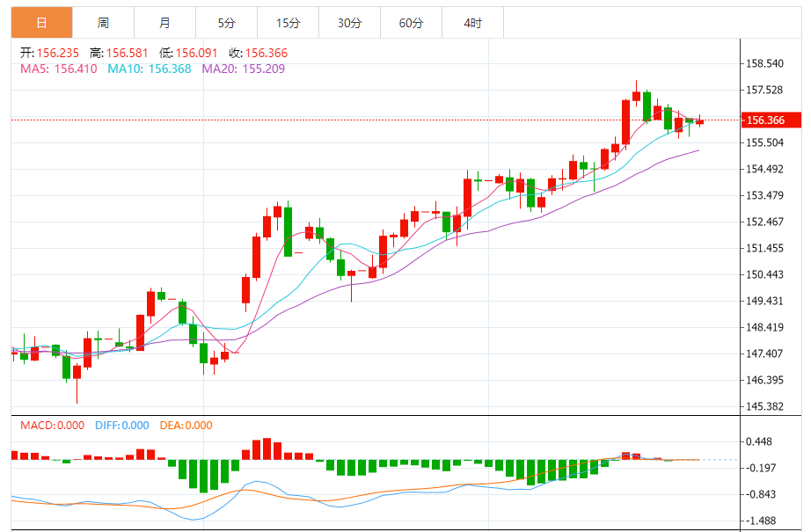The image size is (811, 532).
Task: Click the opening price 开:156.235
Action: pyautogui.click(x=49, y=53)
